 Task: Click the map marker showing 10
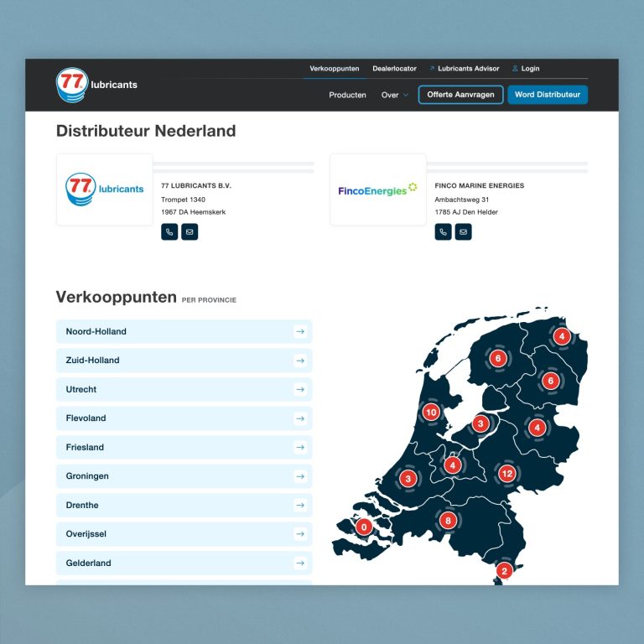[431, 412]
